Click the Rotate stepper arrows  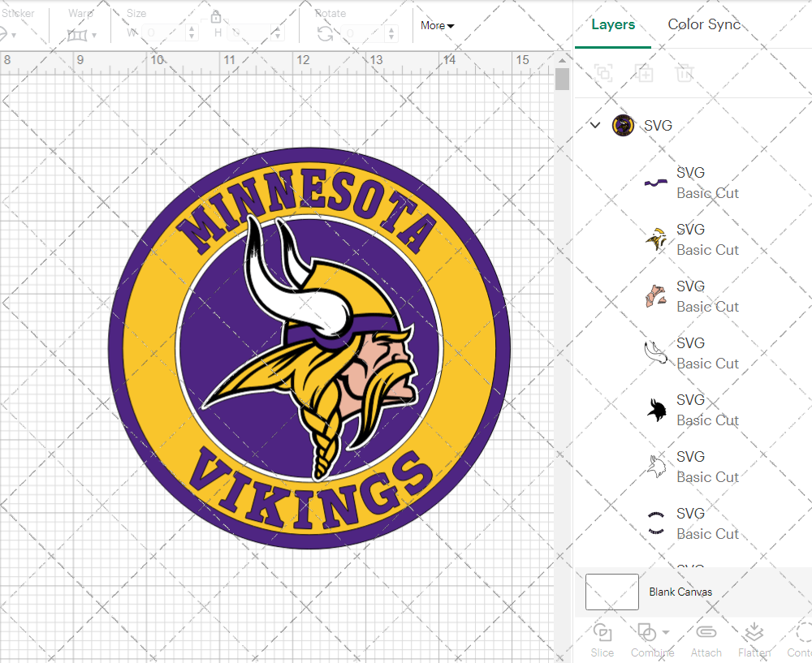[x=391, y=33]
